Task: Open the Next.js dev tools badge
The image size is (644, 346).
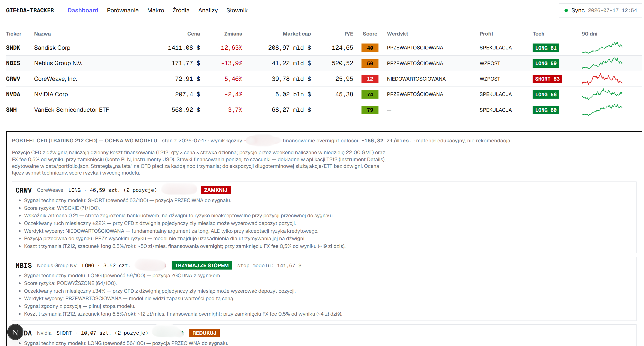Action: click(15, 332)
